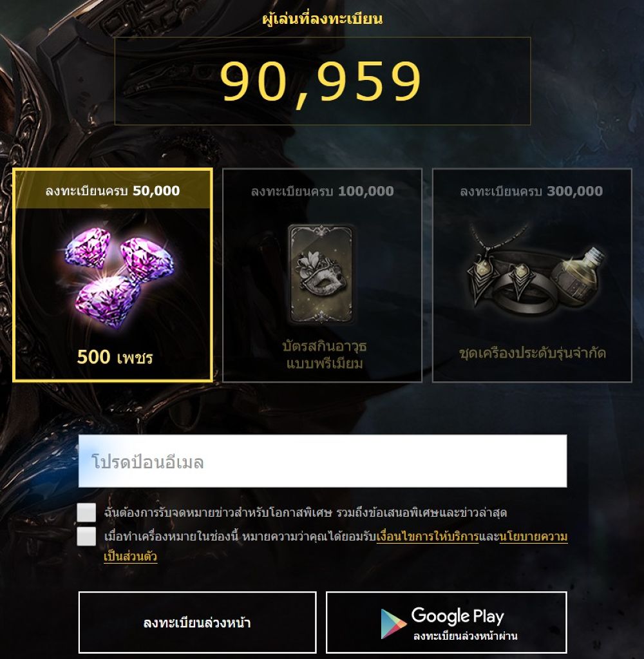This screenshot has height=659, width=644.
Task: Select the 100,000 registration reward card
Action: (322, 275)
